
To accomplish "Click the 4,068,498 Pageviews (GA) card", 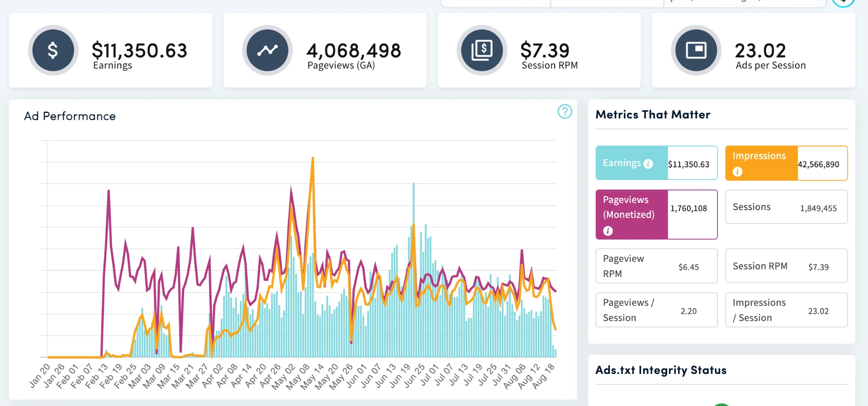I will [325, 50].
